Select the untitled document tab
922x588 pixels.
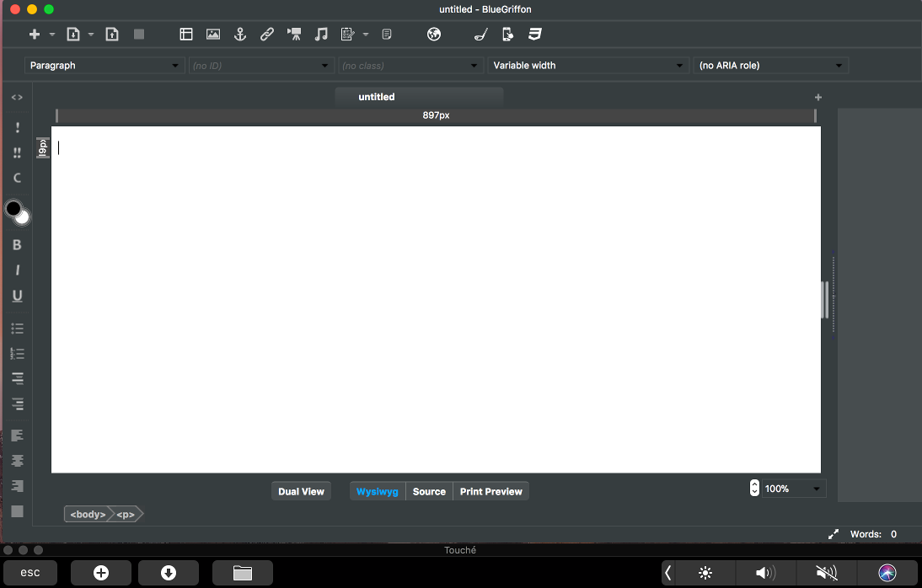click(419, 97)
